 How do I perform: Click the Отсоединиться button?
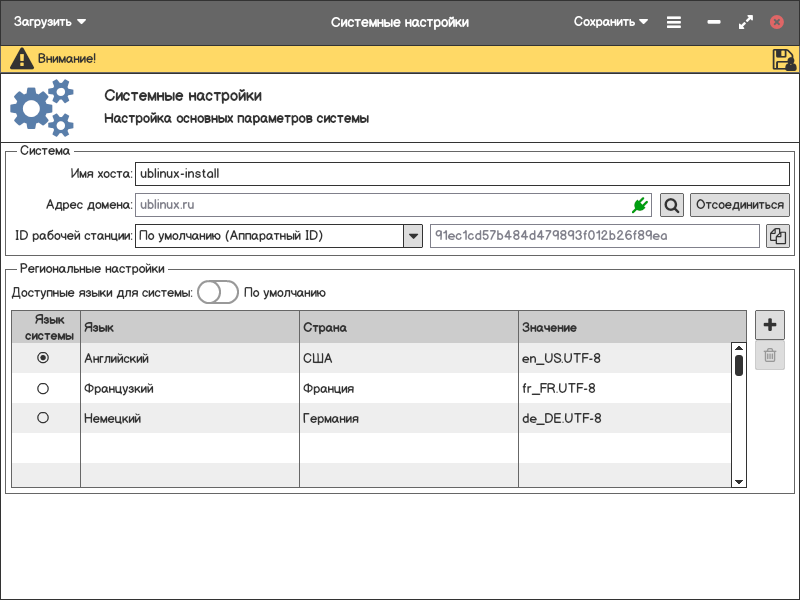click(x=740, y=205)
